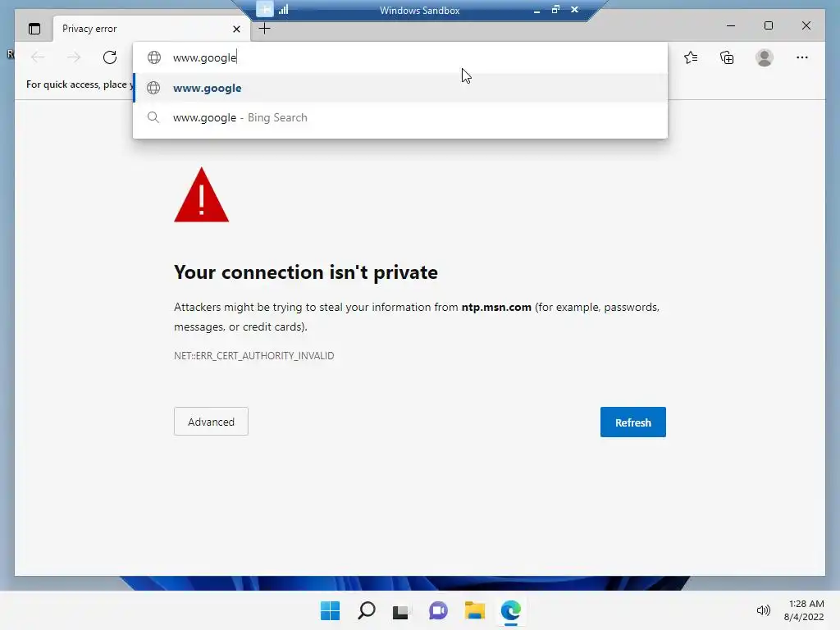The height and width of the screenshot is (630, 840).
Task: Click the browser forward arrow
Action: pos(74,57)
